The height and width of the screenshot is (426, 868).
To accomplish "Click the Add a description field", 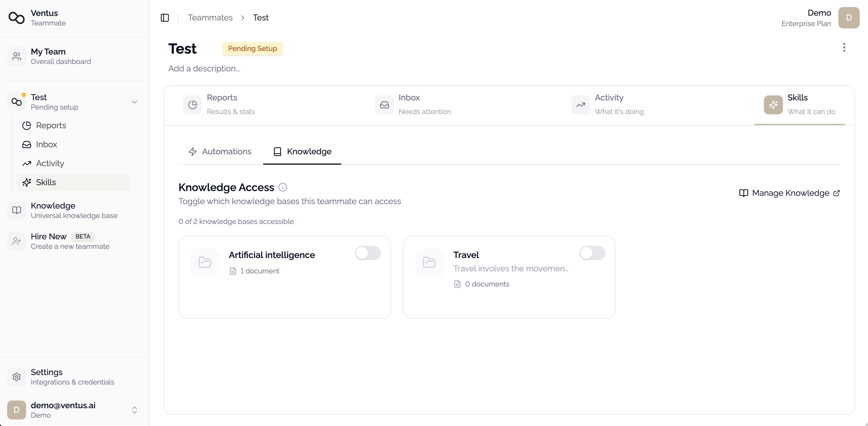I will (x=204, y=68).
